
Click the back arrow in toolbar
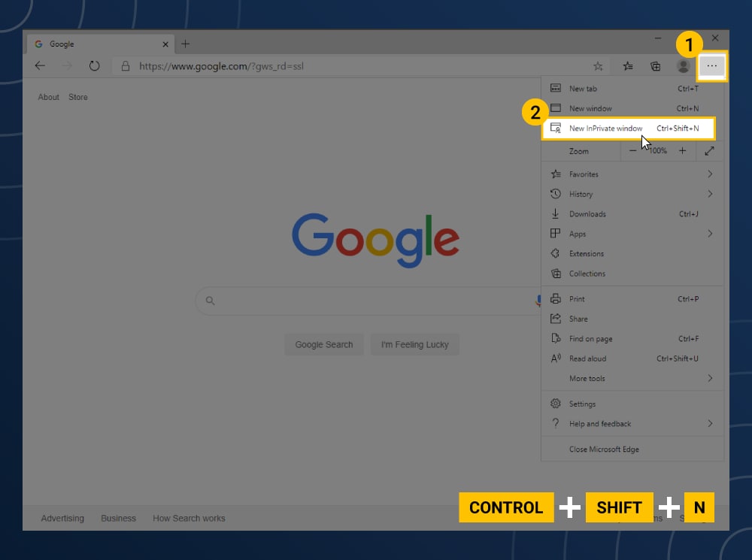click(40, 65)
